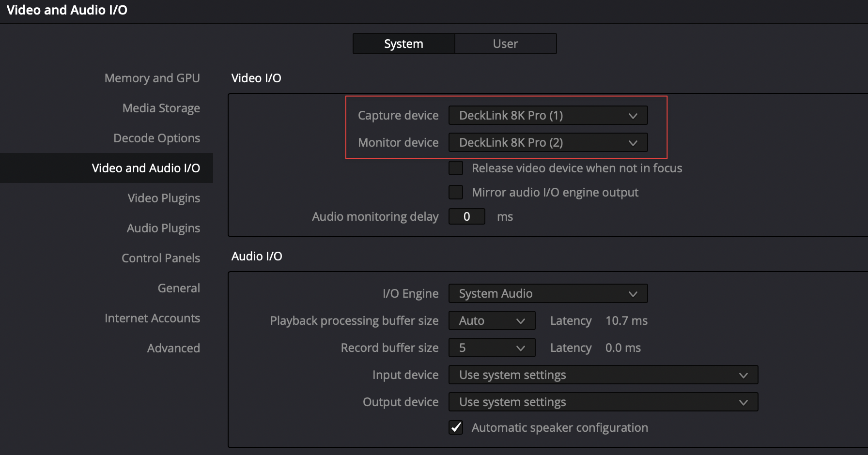Open the I/O Engine dropdown
This screenshot has height=455, width=868.
548,293
